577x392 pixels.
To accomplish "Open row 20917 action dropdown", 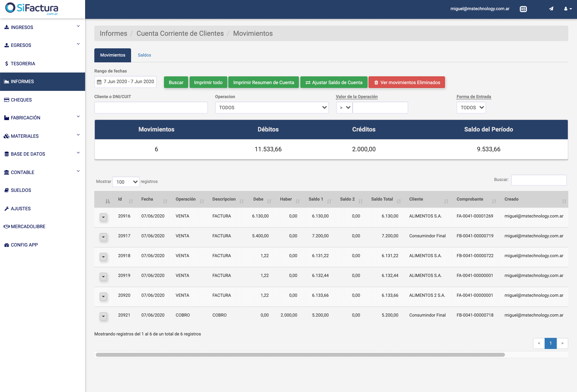I will (x=103, y=237).
